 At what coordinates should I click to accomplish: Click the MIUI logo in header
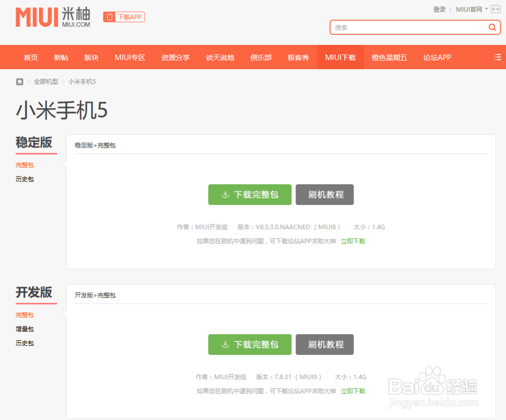point(53,17)
